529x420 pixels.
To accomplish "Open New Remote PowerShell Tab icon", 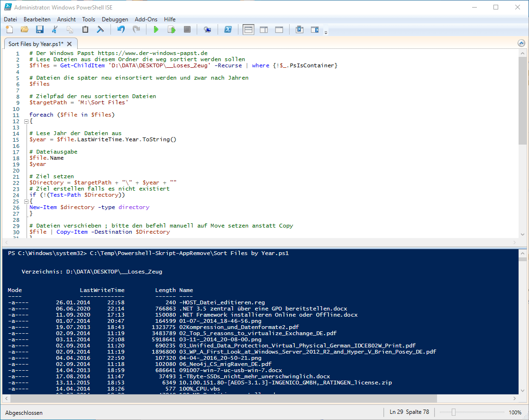I will click(x=207, y=30).
